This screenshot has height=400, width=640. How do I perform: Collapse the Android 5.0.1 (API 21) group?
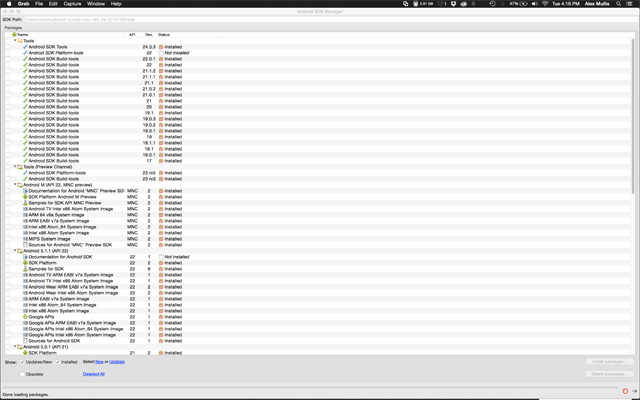point(15,347)
